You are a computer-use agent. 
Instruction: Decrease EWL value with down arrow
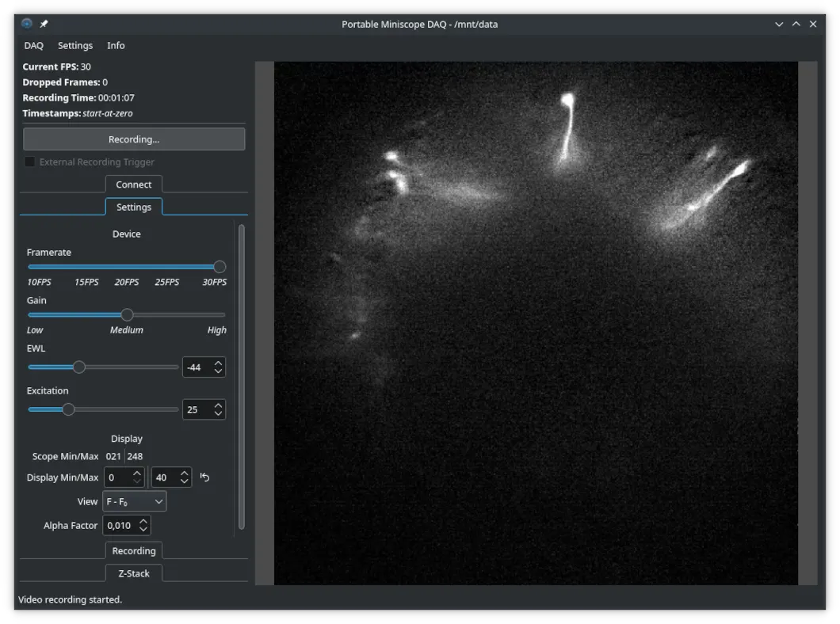[x=218, y=371]
